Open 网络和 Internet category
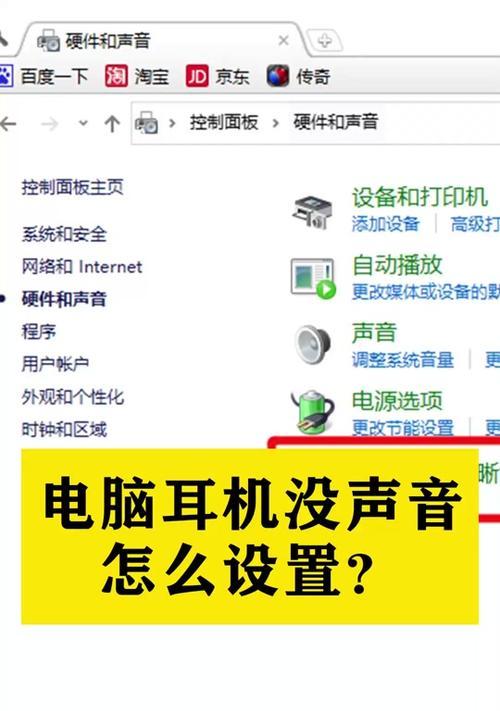This screenshot has height=711, width=500. (x=82, y=267)
